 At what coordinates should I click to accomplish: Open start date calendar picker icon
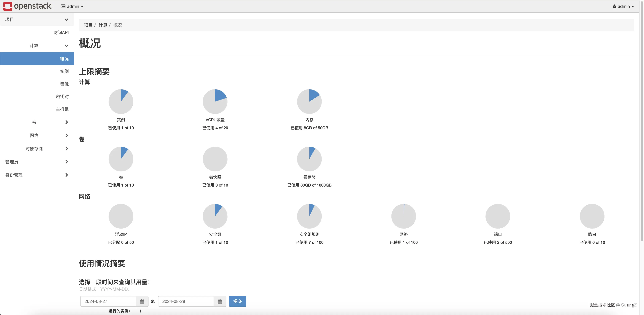pyautogui.click(x=142, y=301)
